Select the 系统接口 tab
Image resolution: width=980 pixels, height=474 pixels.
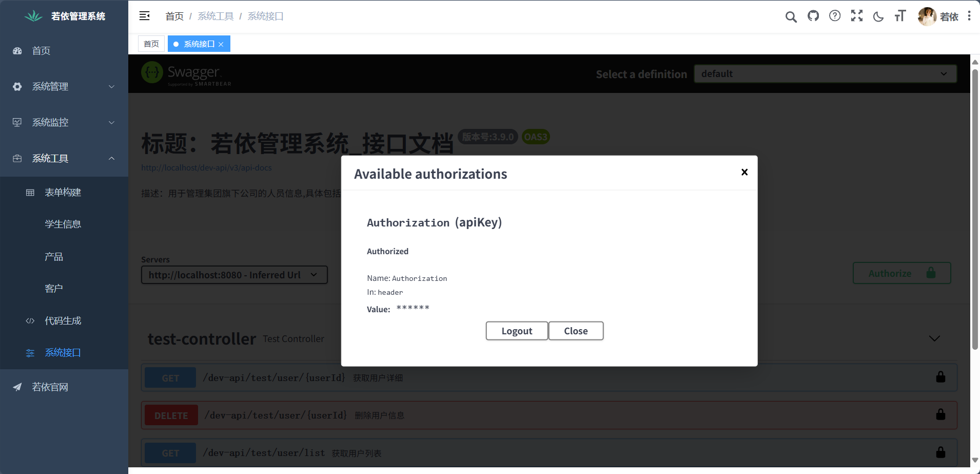199,44
